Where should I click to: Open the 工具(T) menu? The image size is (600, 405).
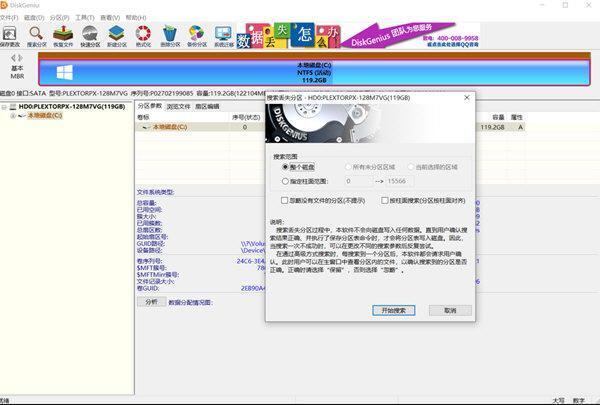point(84,18)
